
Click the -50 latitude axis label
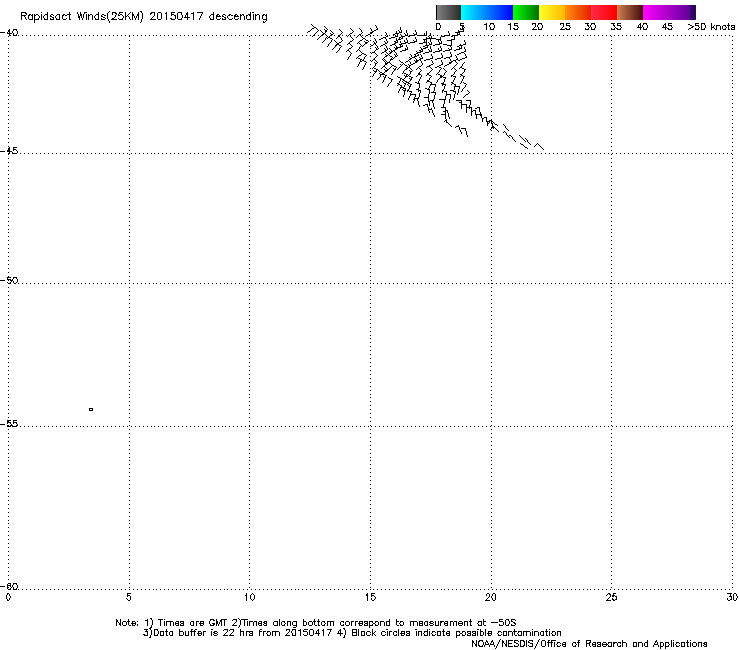(x=9, y=280)
